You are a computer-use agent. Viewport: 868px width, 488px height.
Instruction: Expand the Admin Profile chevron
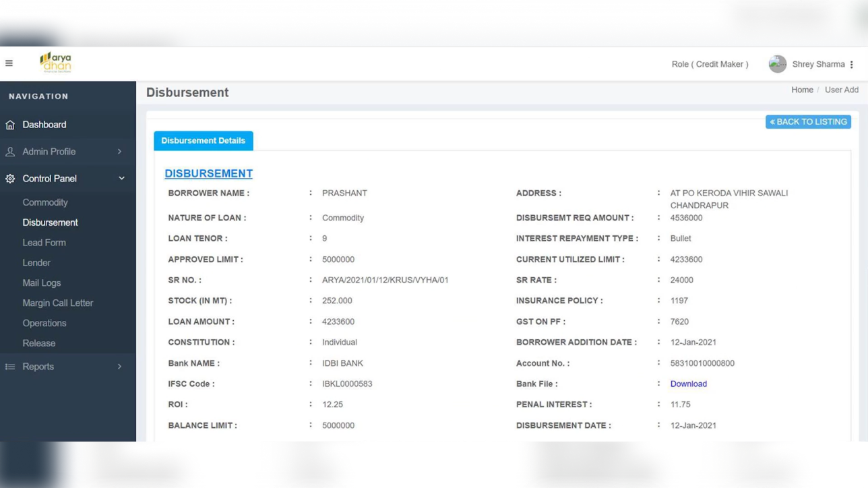[x=120, y=152]
